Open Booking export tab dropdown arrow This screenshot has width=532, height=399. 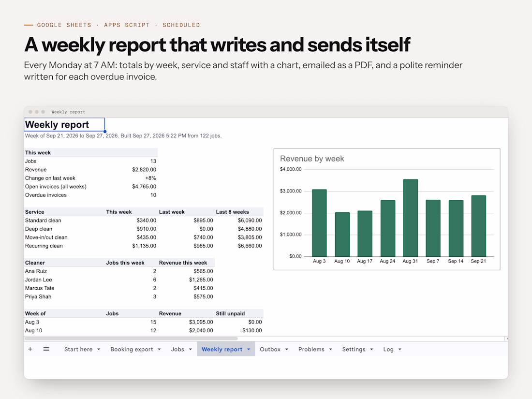159,350
